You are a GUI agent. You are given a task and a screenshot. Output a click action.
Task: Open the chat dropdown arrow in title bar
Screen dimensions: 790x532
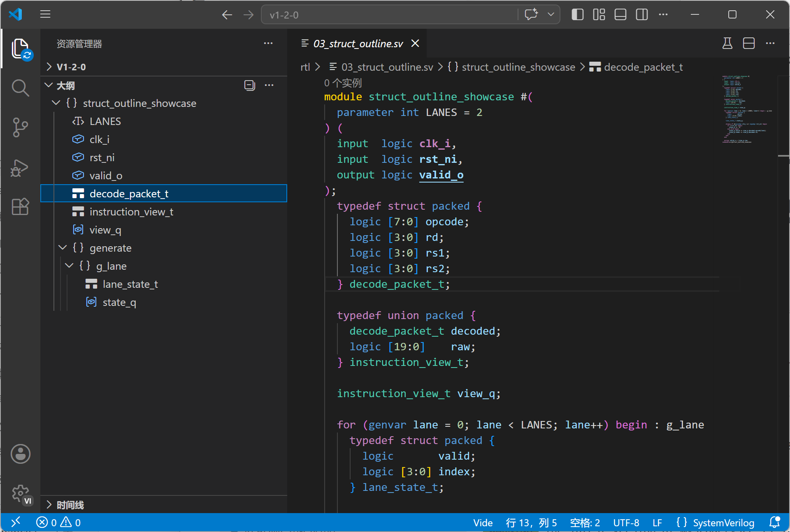(551, 14)
